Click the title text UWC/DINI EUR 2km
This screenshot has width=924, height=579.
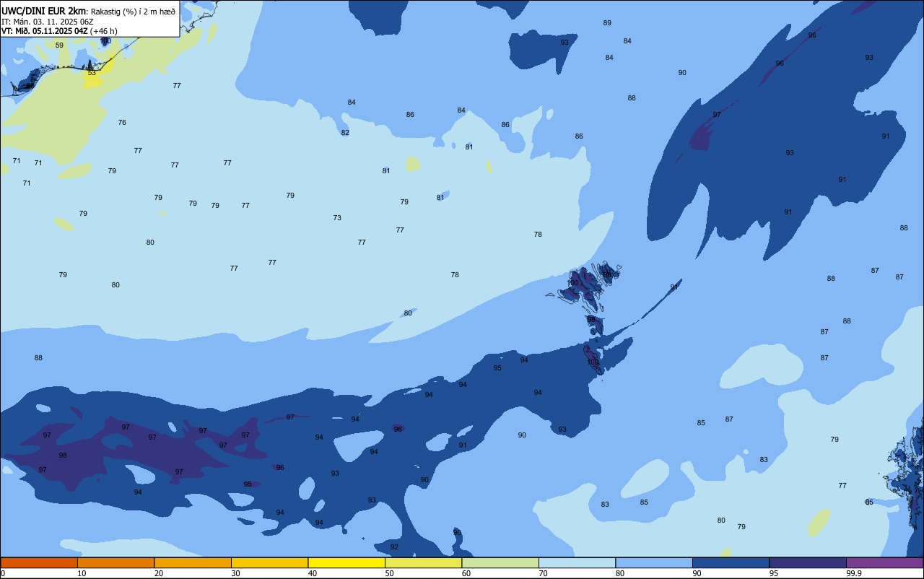pos(43,11)
